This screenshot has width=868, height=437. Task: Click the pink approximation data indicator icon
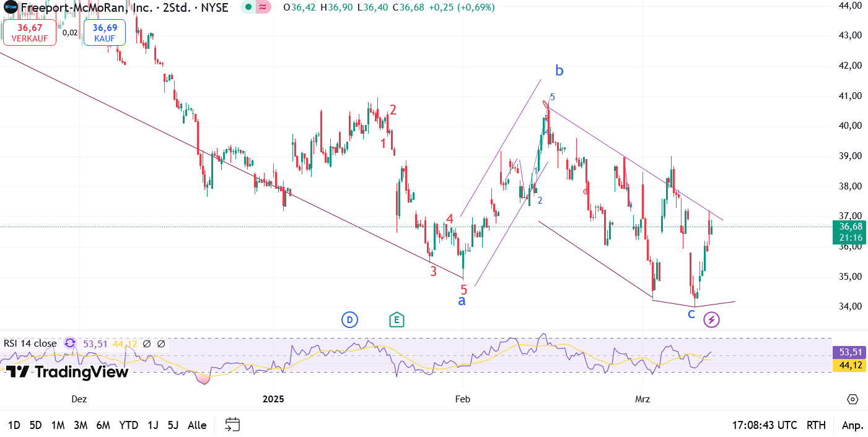click(263, 7)
